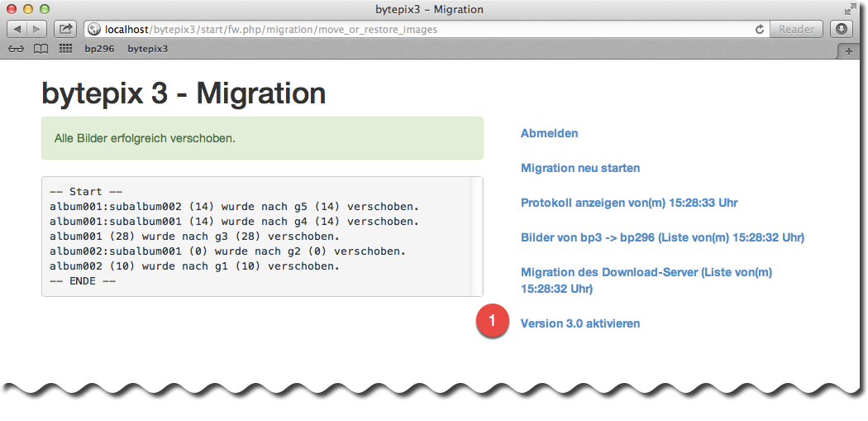The width and height of the screenshot is (868, 421).
Task: Click log line 'album001:subalbum002 (14) wurde nach g5'
Action: click(x=234, y=207)
